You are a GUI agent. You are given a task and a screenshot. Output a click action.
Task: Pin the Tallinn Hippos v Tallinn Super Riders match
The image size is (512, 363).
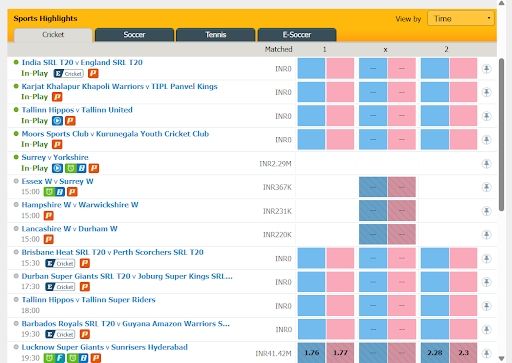[486, 306]
